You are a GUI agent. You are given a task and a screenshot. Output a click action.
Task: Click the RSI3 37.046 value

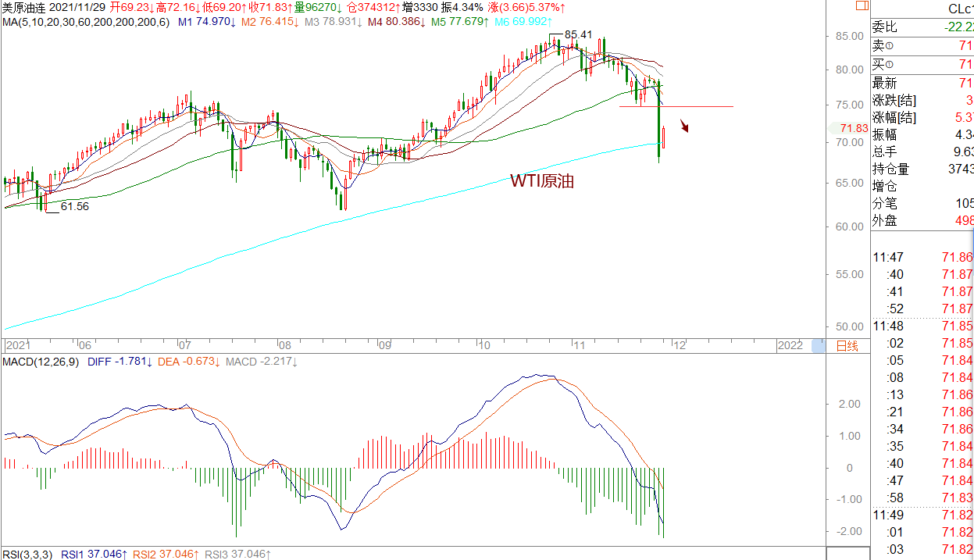(238, 554)
